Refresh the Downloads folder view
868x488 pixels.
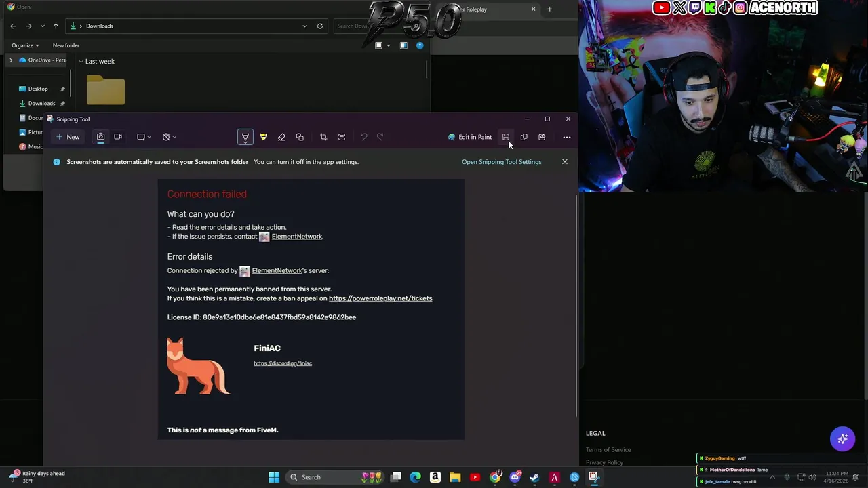[x=320, y=26]
